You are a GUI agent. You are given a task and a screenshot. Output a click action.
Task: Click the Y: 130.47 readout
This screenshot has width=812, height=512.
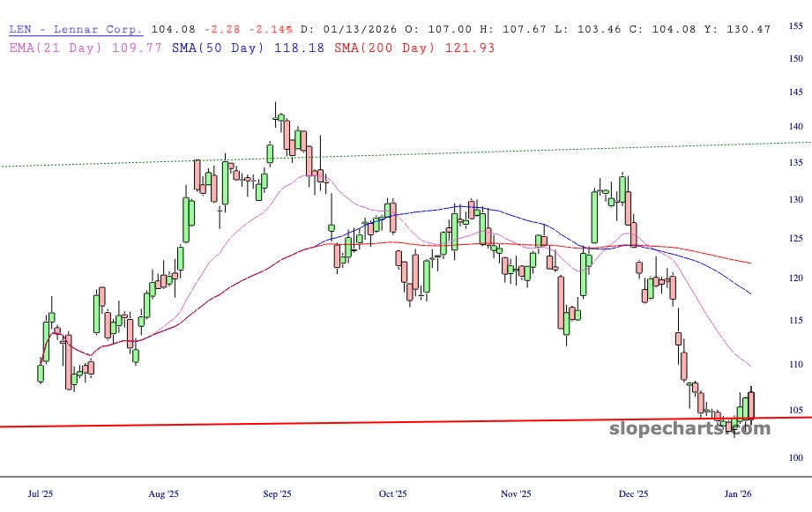click(737, 29)
